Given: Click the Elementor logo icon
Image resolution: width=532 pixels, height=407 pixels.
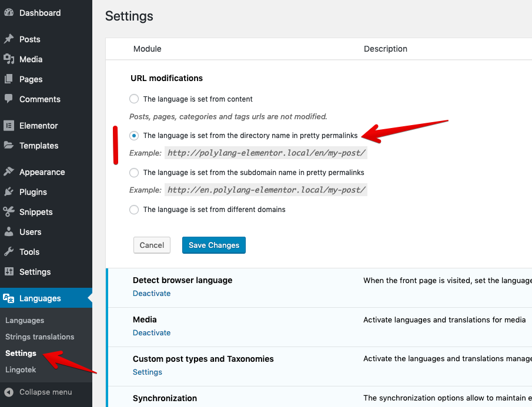Looking at the screenshot, I should click(x=9, y=126).
